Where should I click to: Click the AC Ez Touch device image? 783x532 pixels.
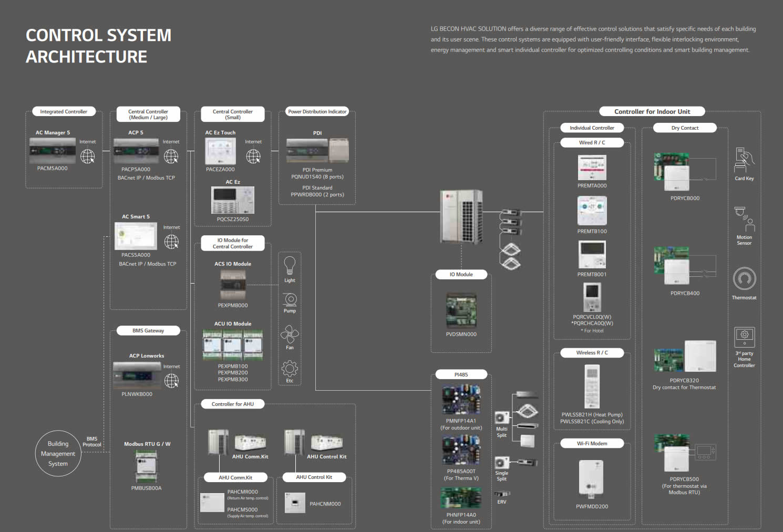point(220,152)
